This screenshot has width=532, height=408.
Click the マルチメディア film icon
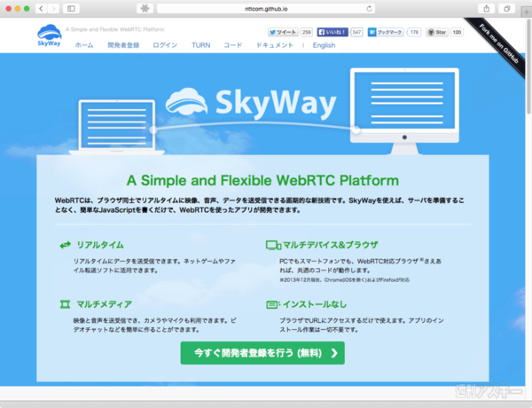[65, 304]
